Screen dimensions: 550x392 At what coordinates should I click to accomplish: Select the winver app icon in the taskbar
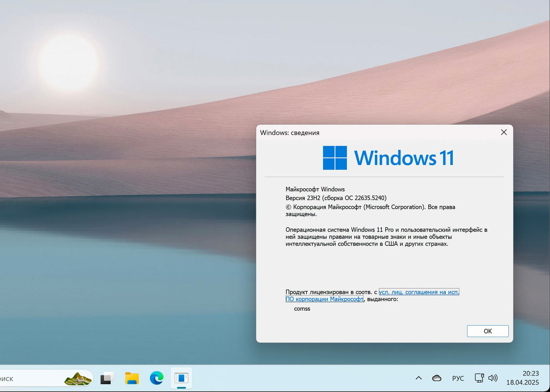tap(181, 378)
